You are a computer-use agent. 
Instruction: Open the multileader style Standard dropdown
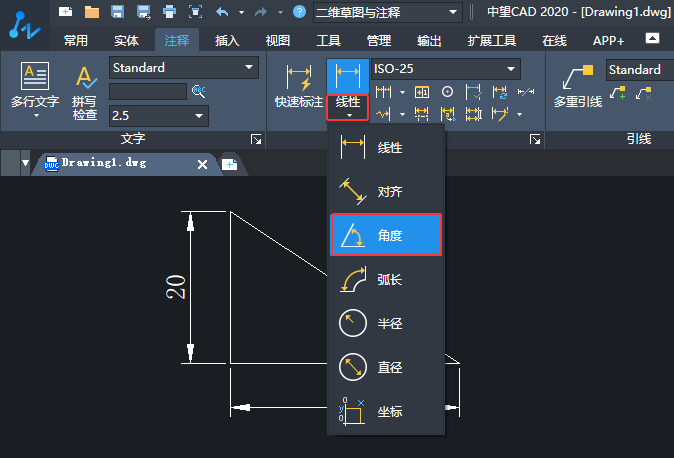[x=640, y=70]
